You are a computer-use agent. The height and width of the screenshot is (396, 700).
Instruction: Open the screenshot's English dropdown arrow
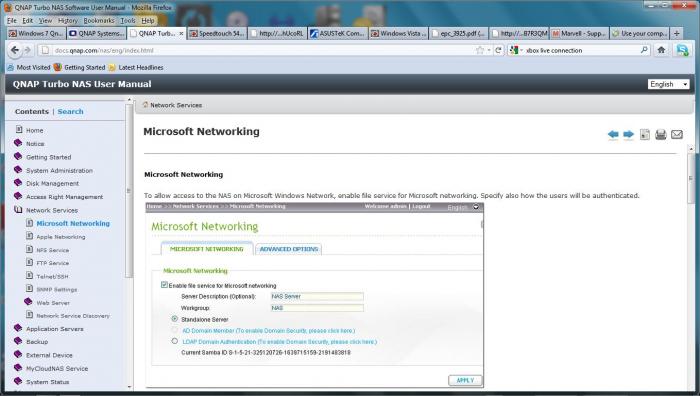(x=476, y=207)
